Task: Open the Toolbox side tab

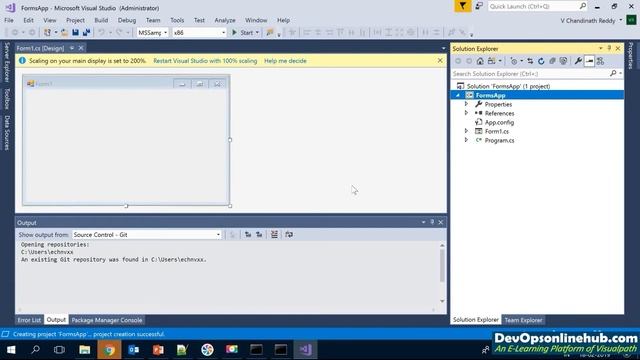Action: pyautogui.click(x=7, y=98)
